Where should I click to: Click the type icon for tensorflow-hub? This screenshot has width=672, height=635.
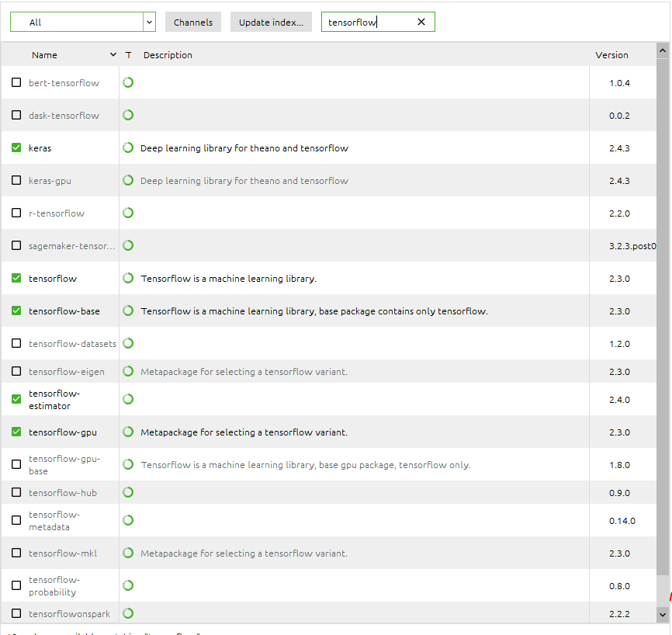pyautogui.click(x=128, y=492)
